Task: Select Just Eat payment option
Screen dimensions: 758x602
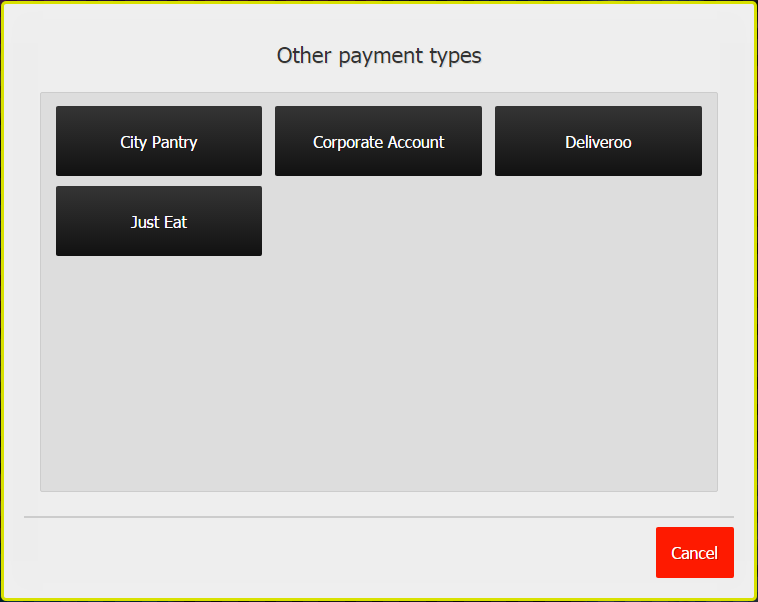Action: [159, 221]
